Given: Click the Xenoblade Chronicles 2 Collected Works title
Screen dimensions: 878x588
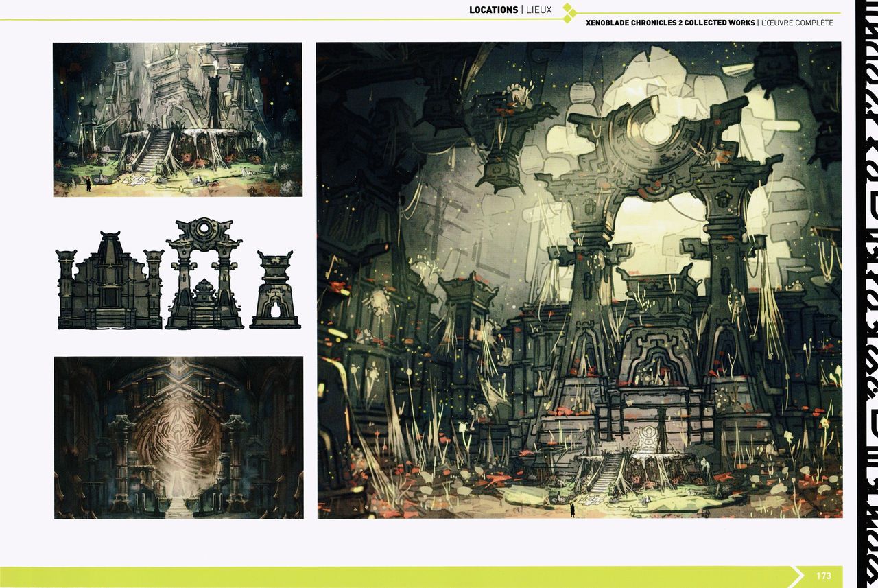Looking at the screenshot, I should [x=669, y=23].
